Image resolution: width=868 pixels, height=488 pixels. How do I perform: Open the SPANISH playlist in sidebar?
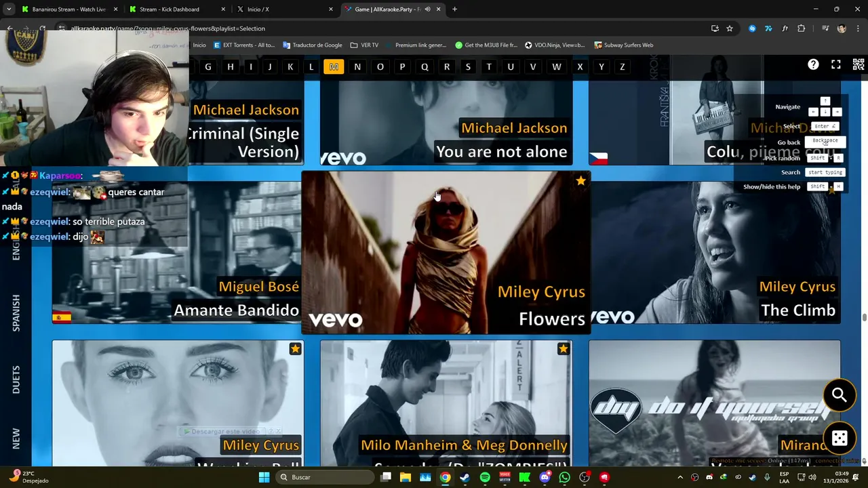[16, 312]
